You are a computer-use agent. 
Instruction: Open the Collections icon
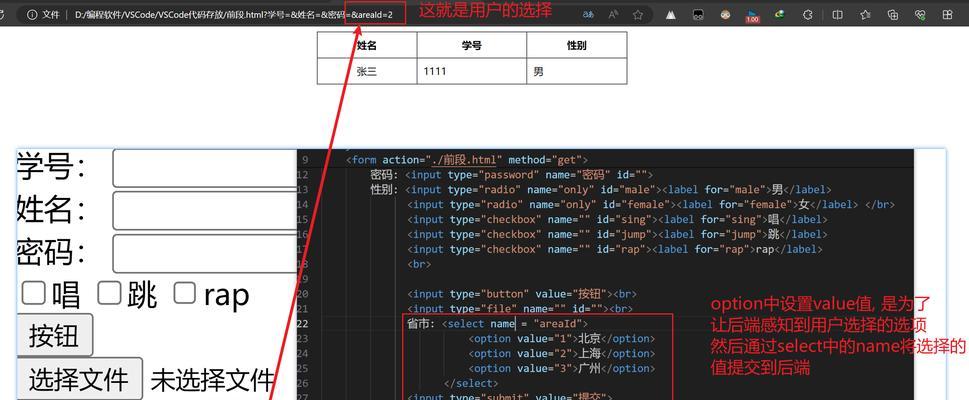click(892, 14)
